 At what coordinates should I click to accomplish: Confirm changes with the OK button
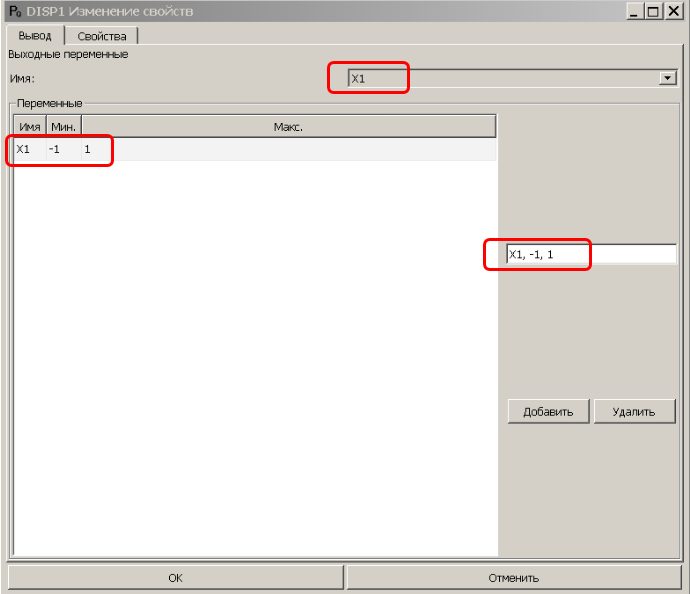tap(176, 577)
